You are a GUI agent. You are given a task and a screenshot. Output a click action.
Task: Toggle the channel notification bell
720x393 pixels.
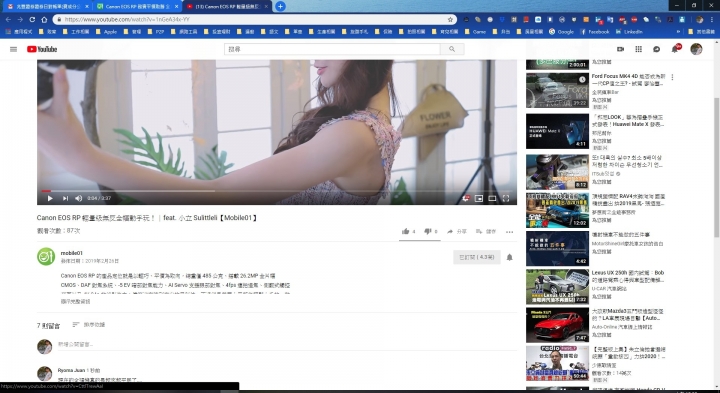pyautogui.click(x=509, y=257)
